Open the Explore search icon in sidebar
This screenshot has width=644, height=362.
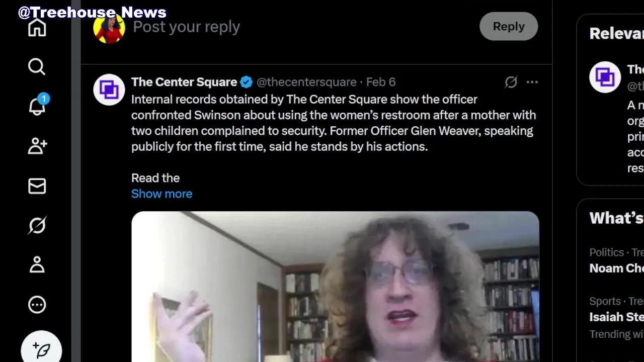point(37,66)
